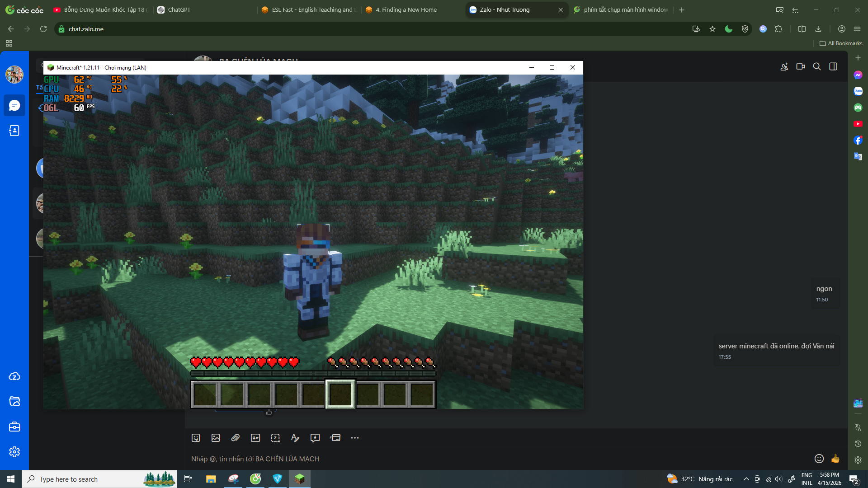Add a member to the Zalo group
Screen dimensions: 868x488
pos(784,67)
